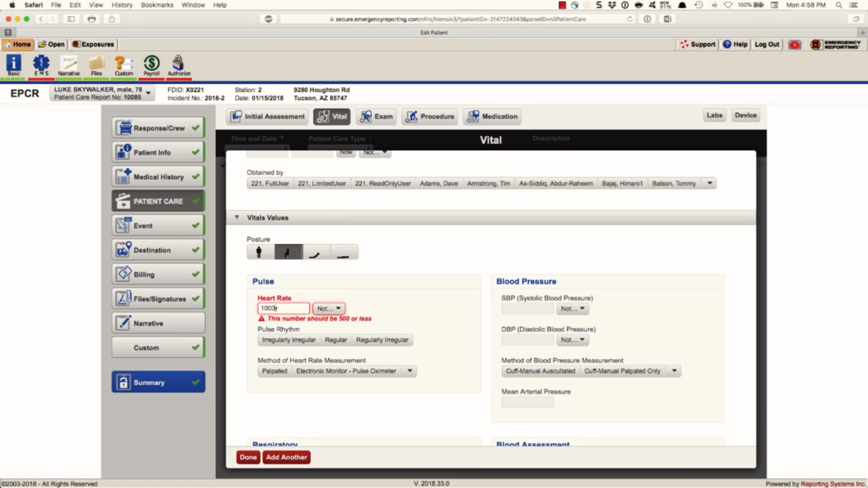868x488 pixels.
Task: Switch to the Exam tab
Action: click(376, 117)
